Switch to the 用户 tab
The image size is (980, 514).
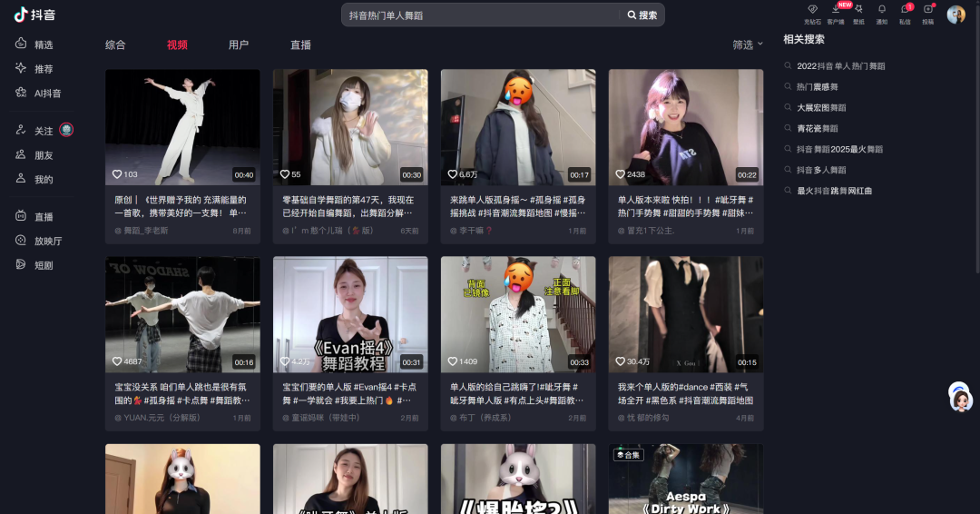(x=238, y=45)
